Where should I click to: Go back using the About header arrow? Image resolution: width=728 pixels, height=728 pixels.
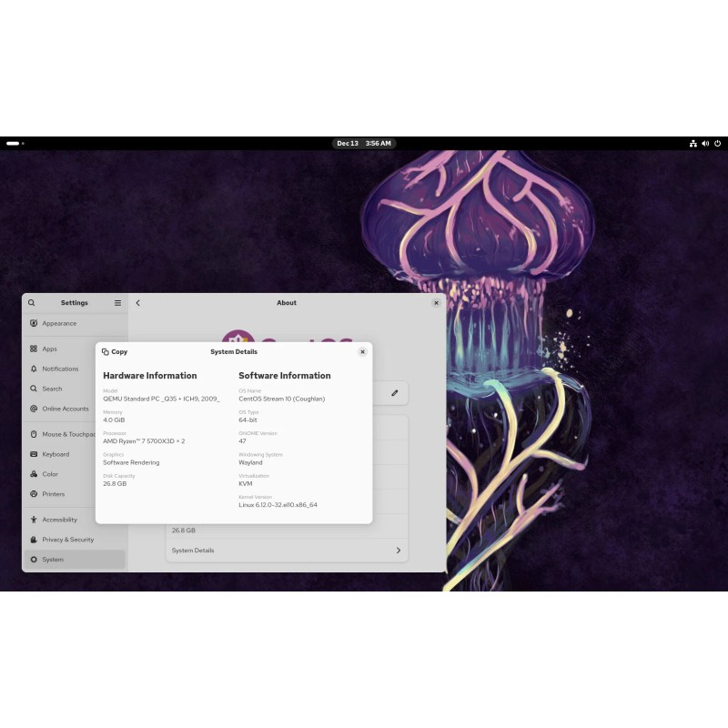coord(138,303)
